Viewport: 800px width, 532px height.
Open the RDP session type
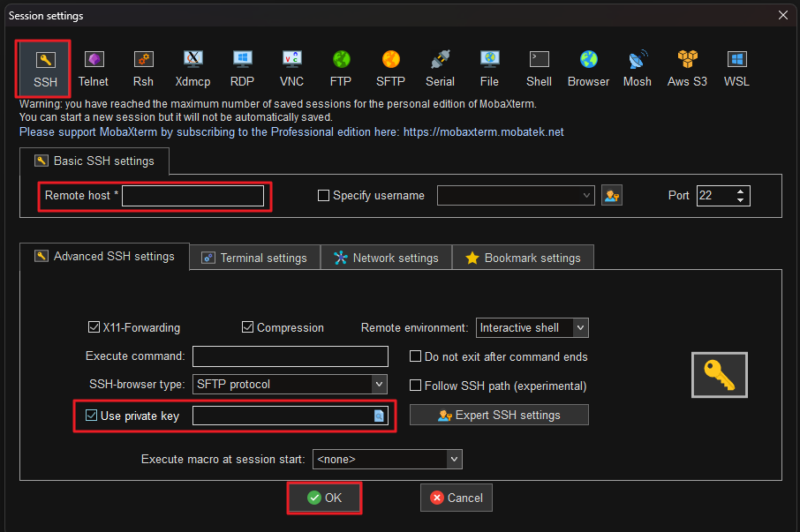pos(242,69)
